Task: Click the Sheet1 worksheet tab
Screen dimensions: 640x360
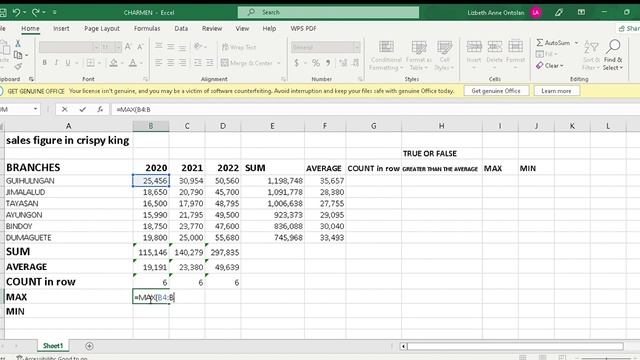Action: tap(53, 346)
